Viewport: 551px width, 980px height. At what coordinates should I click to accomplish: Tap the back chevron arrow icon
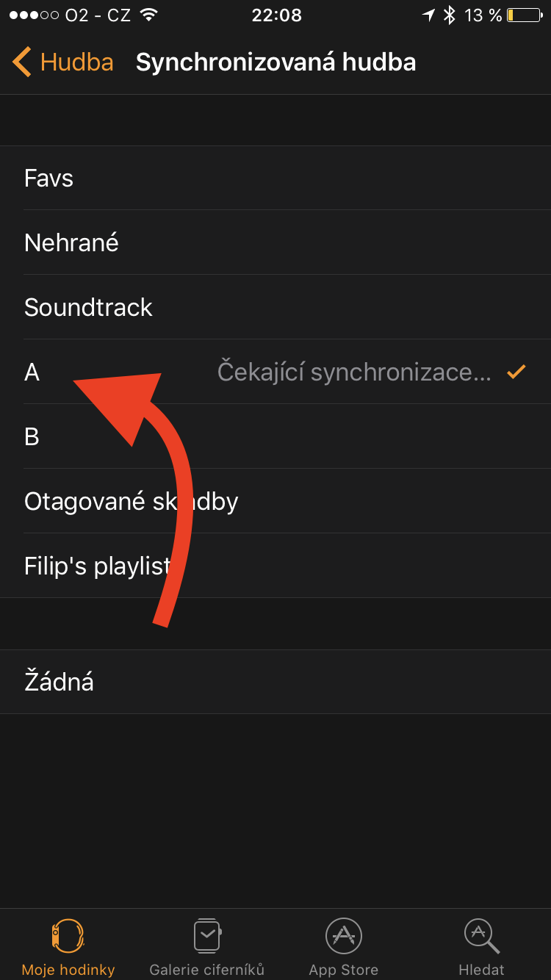(x=22, y=62)
